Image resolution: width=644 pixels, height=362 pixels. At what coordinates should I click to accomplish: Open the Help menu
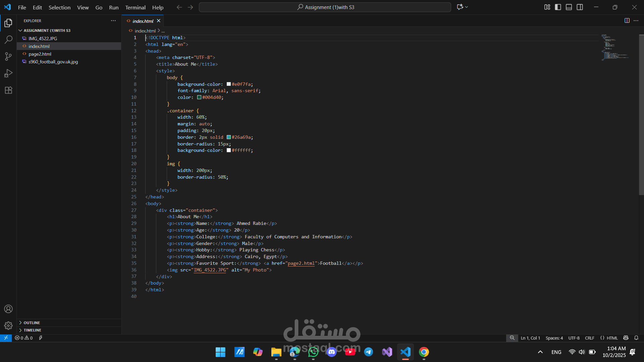click(x=158, y=7)
